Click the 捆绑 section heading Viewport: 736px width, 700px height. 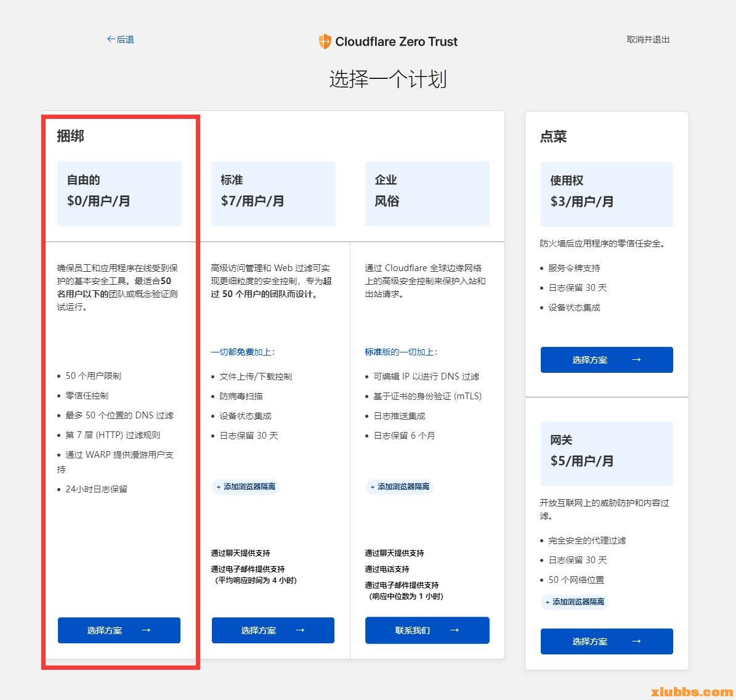70,136
